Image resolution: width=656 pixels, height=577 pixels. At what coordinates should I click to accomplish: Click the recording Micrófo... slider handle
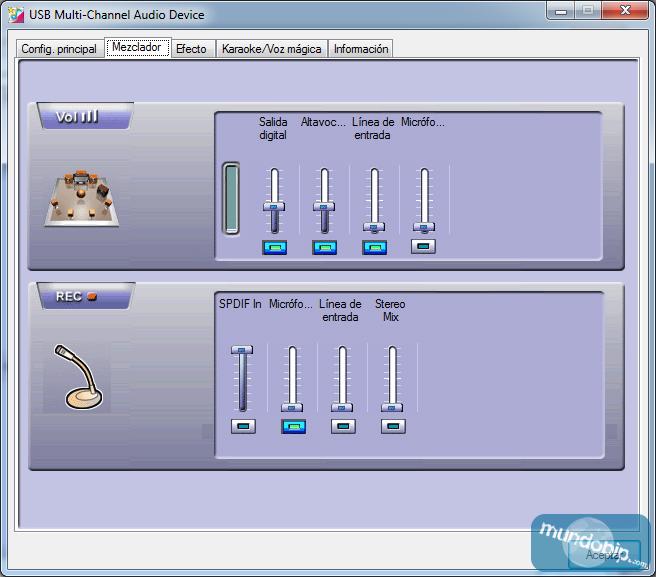pos(292,408)
